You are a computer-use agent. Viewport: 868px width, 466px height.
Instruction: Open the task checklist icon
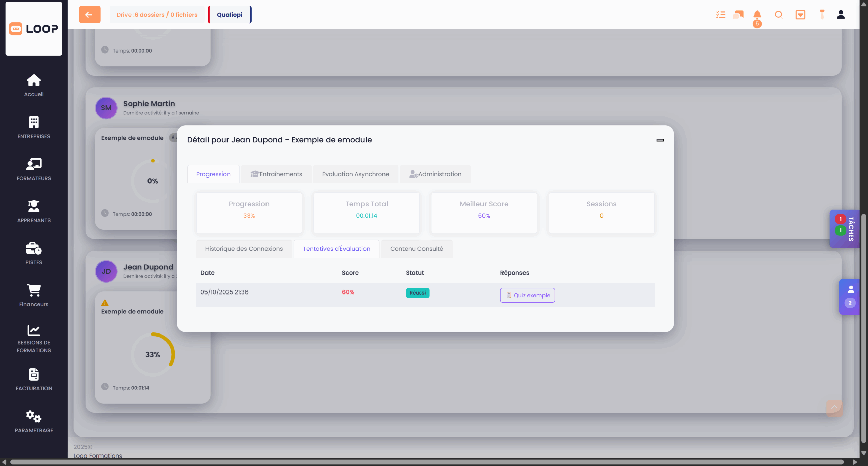(721, 15)
